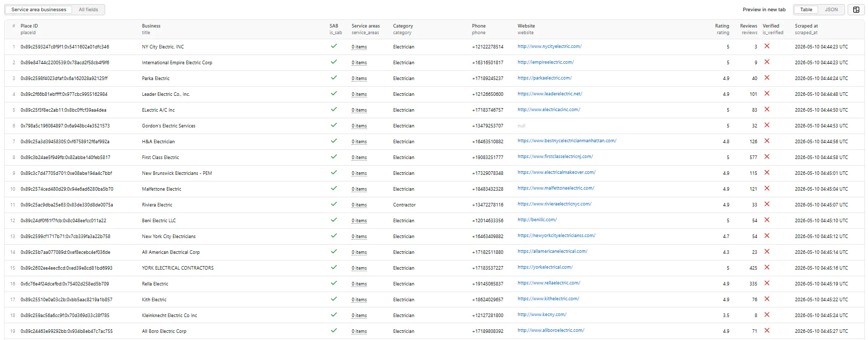Click verified X icon for New York City Electricians row

pyautogui.click(x=766, y=236)
